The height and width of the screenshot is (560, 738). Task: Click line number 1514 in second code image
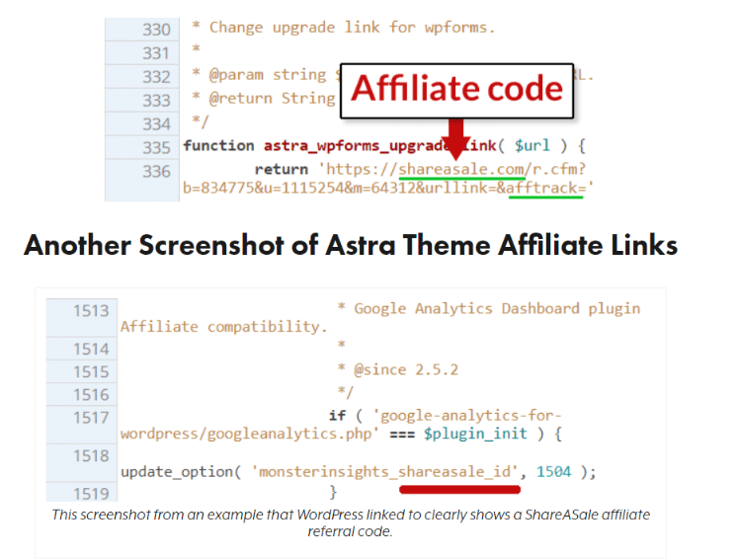pyautogui.click(x=91, y=350)
